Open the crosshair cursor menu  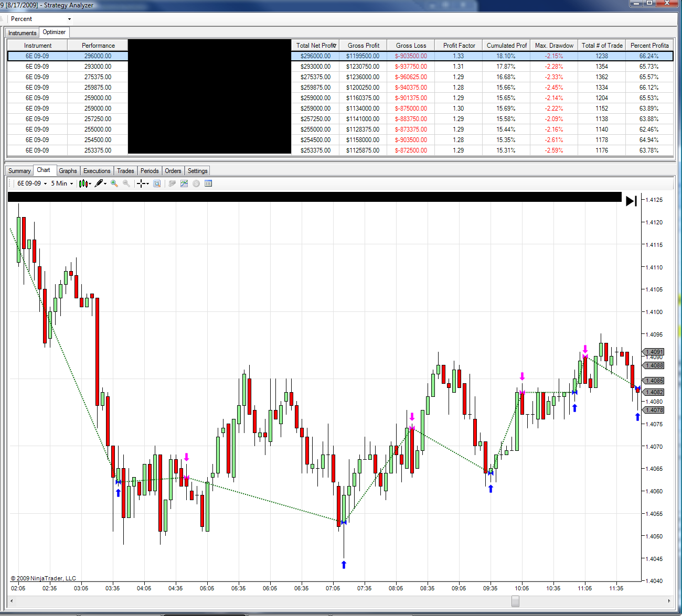pos(143,183)
